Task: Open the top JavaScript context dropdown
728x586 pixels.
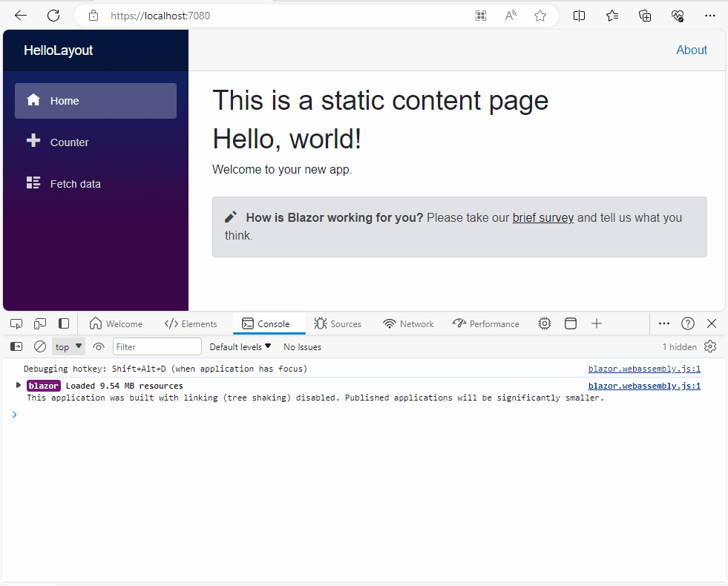Action: [x=68, y=346]
